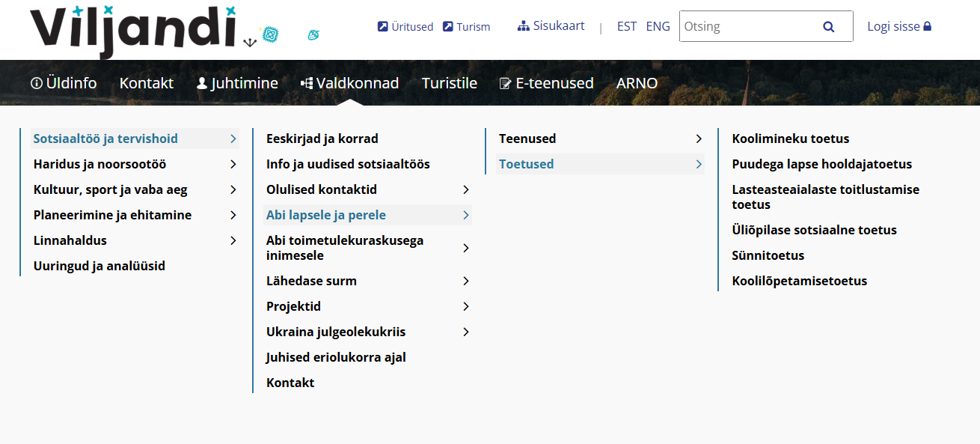Image resolution: width=980 pixels, height=444 pixels.
Task: Expand the Teenused submenu arrow
Action: tap(699, 139)
